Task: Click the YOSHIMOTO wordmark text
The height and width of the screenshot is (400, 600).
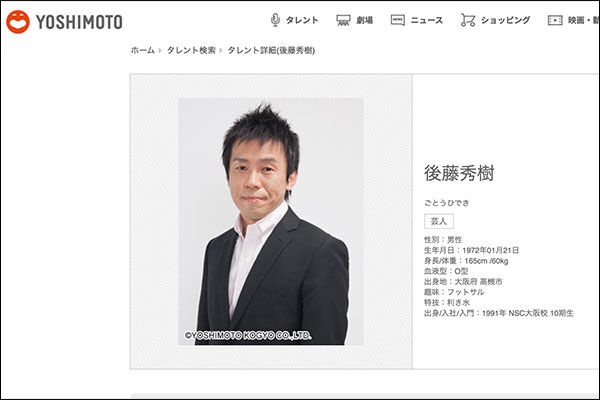Action: tap(79, 21)
